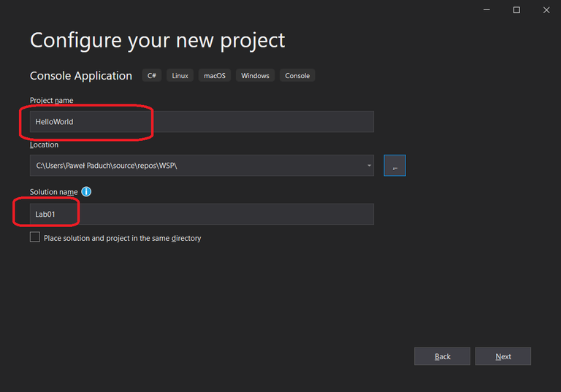Screen dimensions: 561x392
Task: Click the C# language tag
Action: [152, 76]
